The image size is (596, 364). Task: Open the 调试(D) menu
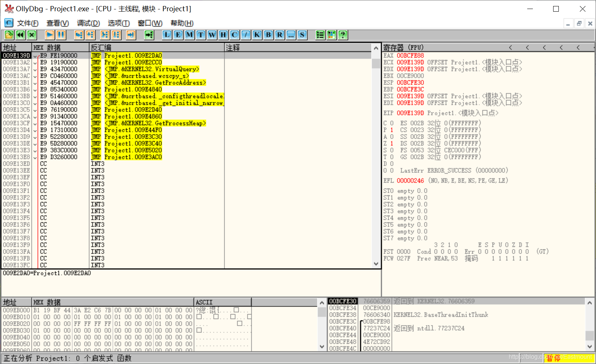[88, 23]
